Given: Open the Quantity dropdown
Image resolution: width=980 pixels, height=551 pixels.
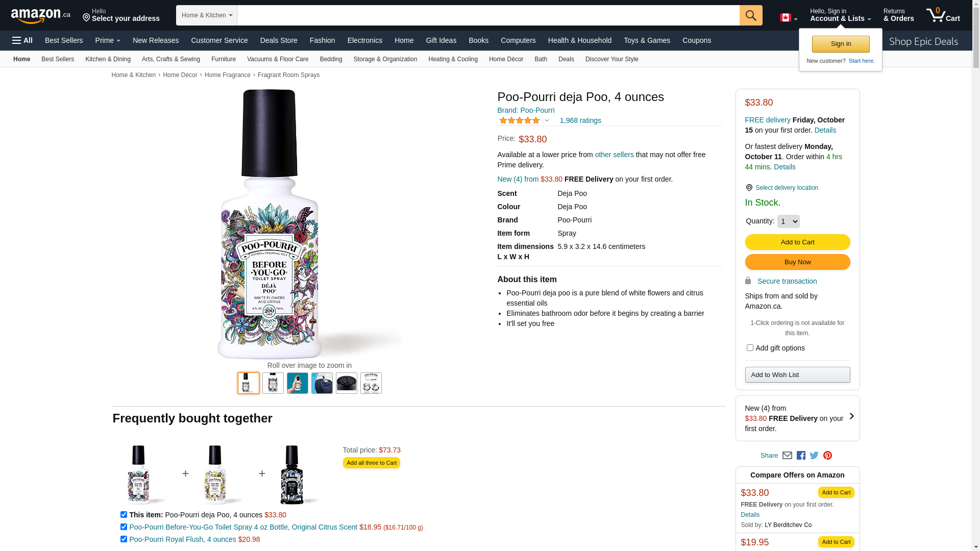Looking at the screenshot, I should click(788, 221).
